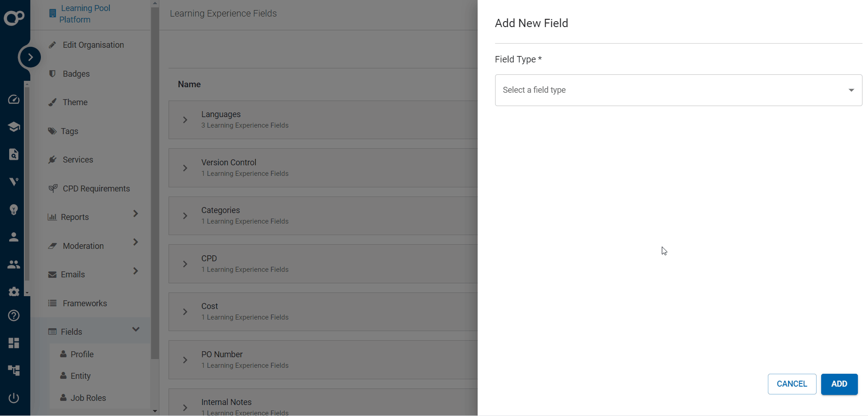Click the help question mark icon
Screen dimensions: 868x416
tap(14, 315)
